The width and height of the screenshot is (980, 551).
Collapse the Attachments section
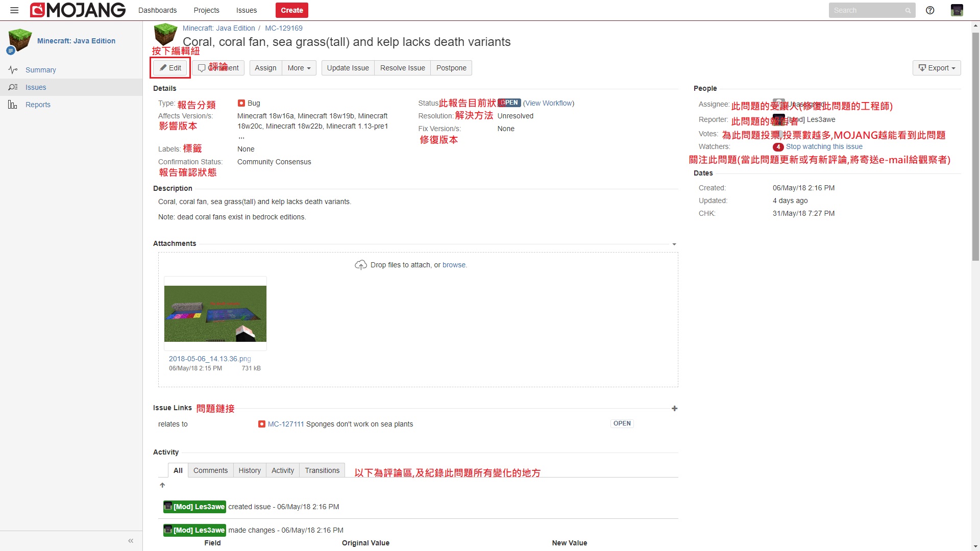tap(674, 244)
